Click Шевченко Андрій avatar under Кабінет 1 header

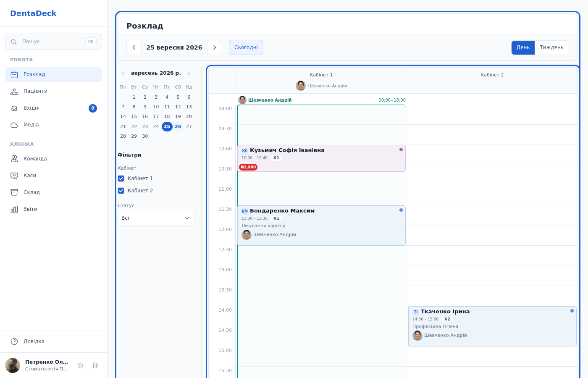pyautogui.click(x=301, y=86)
